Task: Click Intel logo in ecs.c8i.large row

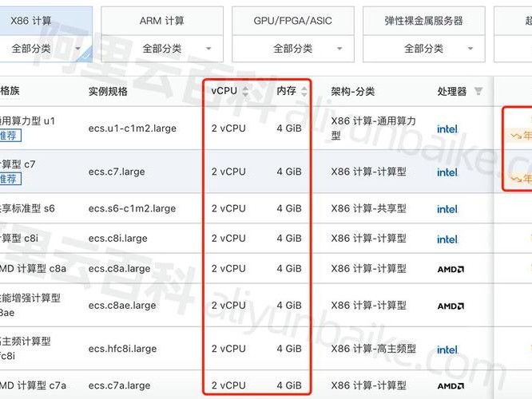Action: coord(447,239)
